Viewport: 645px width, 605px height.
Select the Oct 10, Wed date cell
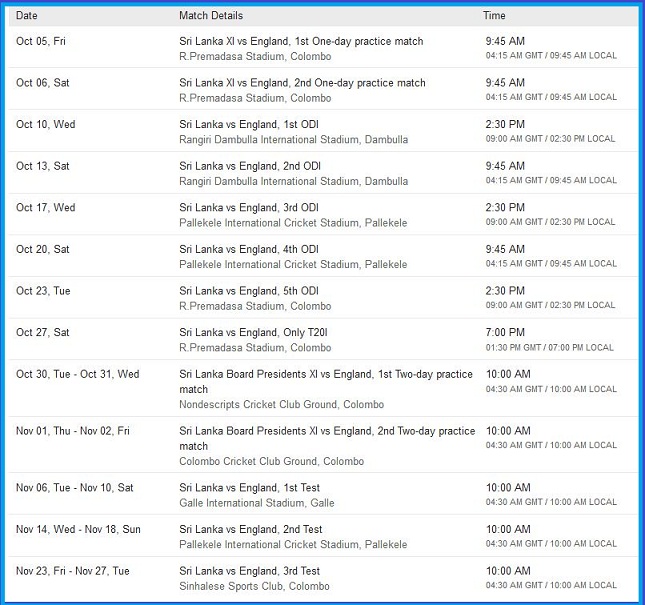click(46, 124)
